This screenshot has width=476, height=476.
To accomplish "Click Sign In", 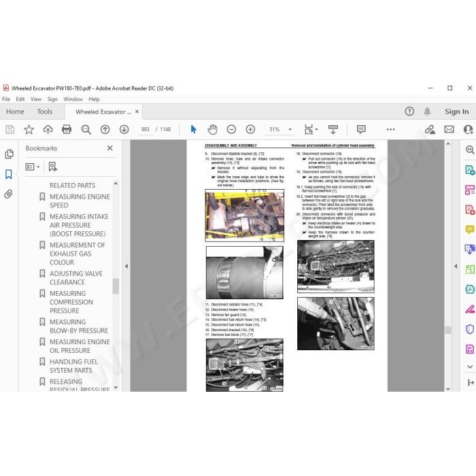I will coord(456,112).
